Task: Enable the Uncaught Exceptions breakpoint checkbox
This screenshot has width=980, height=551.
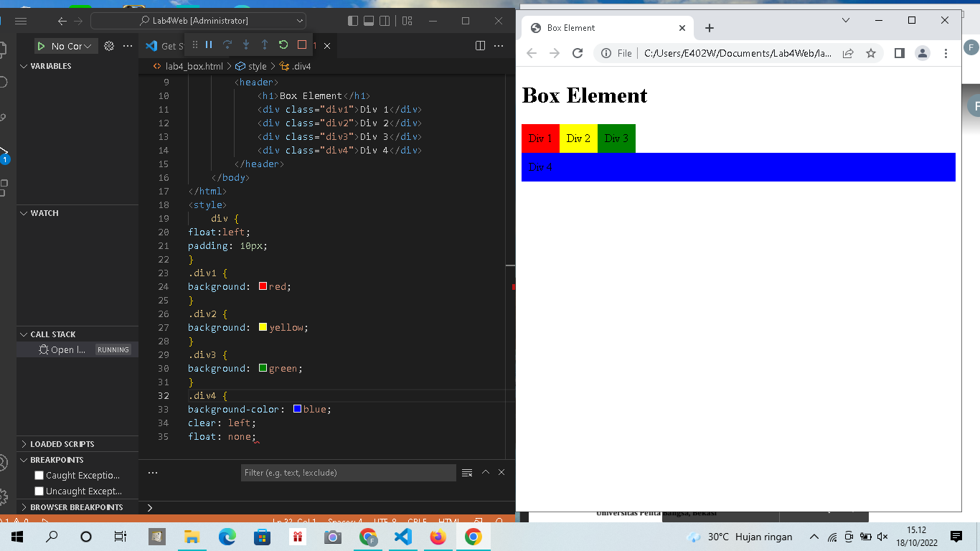Action: click(x=39, y=491)
